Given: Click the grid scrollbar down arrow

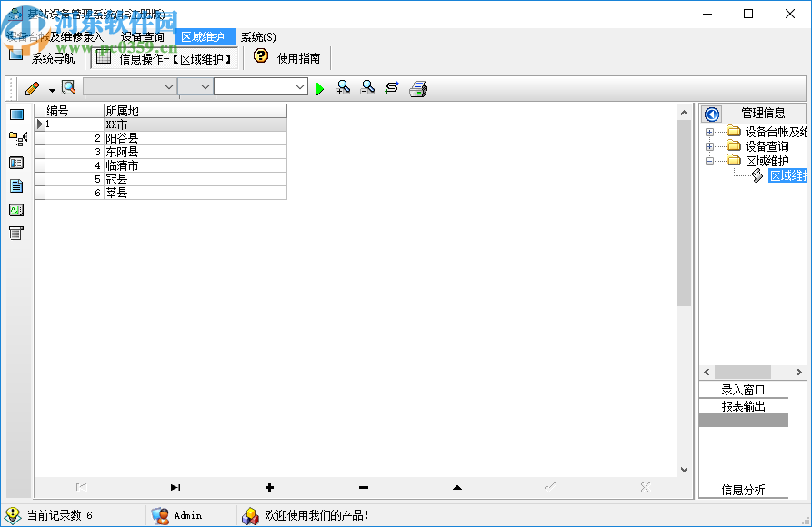Looking at the screenshot, I should coord(684,470).
